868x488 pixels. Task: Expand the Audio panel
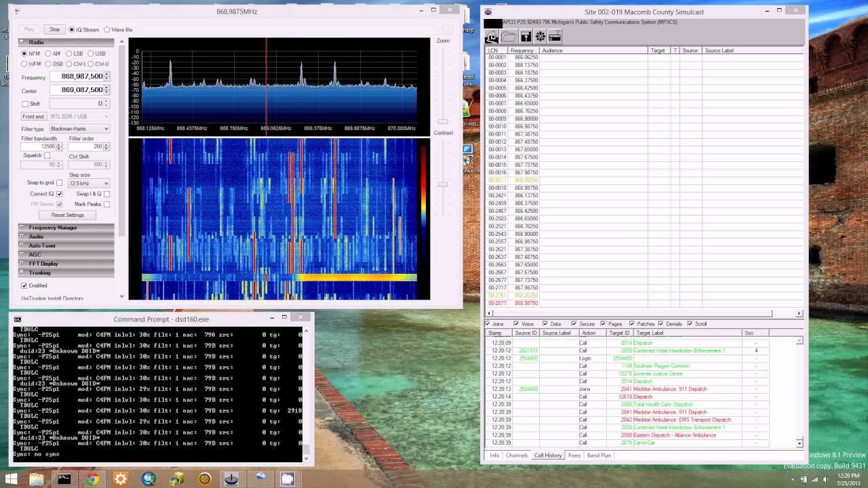tap(66, 237)
